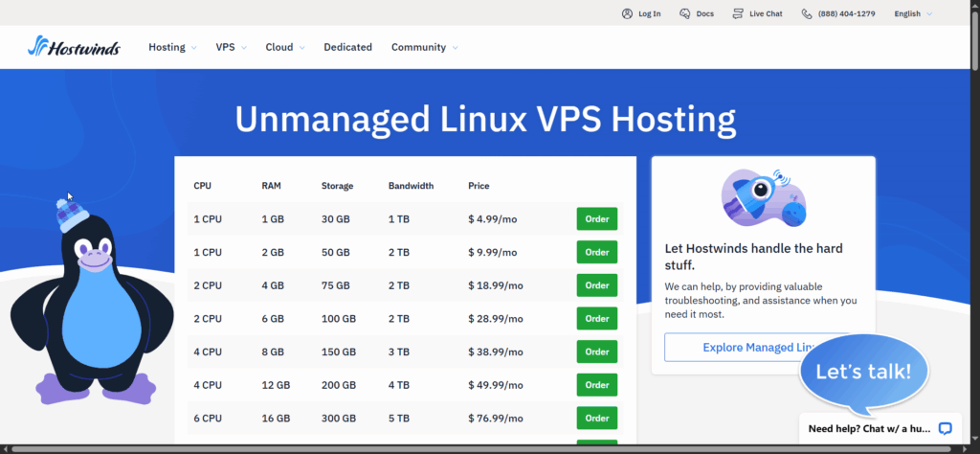The image size is (980, 454).
Task: Click the phone icon beside (888) 404-1279
Action: coord(807,13)
